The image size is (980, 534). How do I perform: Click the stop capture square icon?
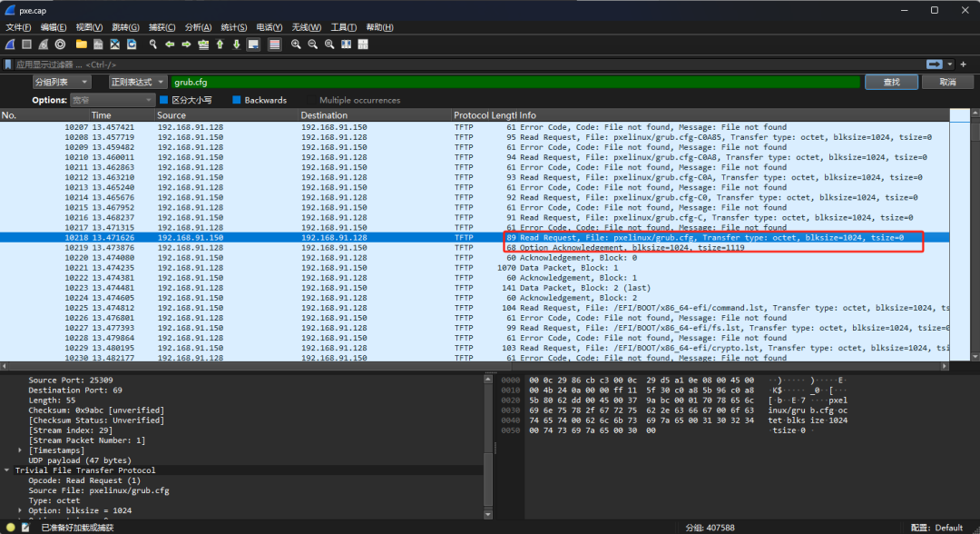26,44
